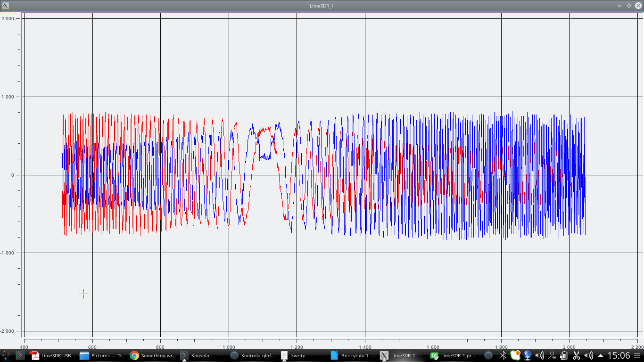
Task: Click the 15:06 clock
Action: click(x=619, y=355)
